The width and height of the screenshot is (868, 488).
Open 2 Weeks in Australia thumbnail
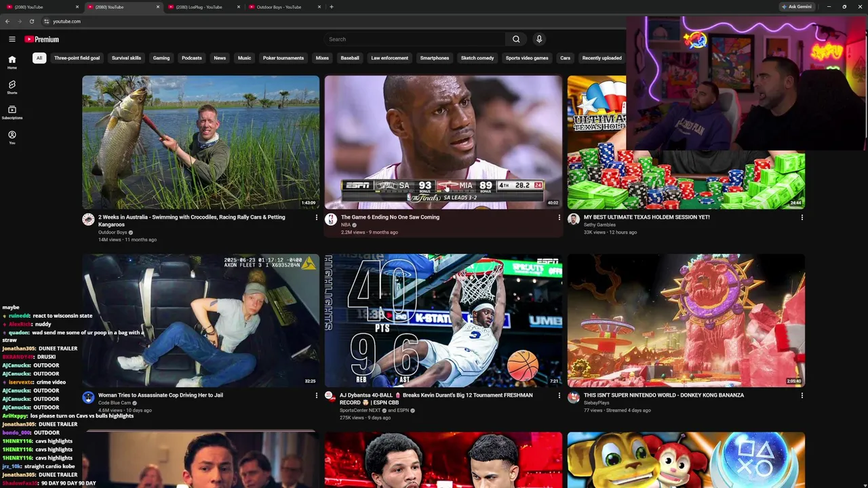pos(201,142)
